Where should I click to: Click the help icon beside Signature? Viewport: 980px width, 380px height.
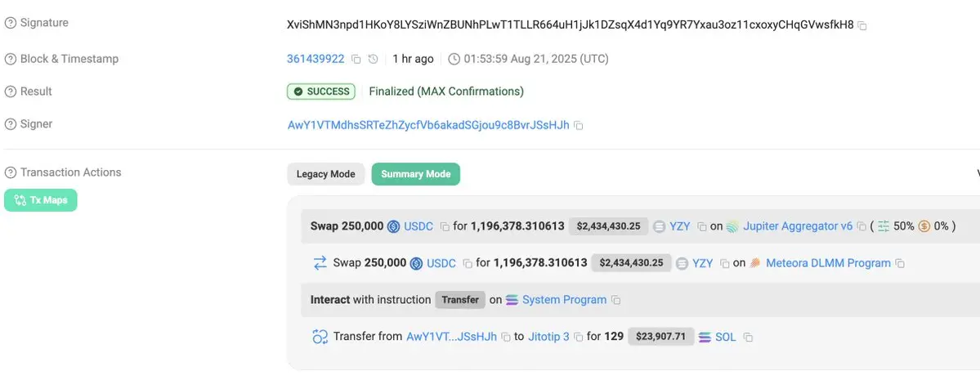tap(11, 23)
